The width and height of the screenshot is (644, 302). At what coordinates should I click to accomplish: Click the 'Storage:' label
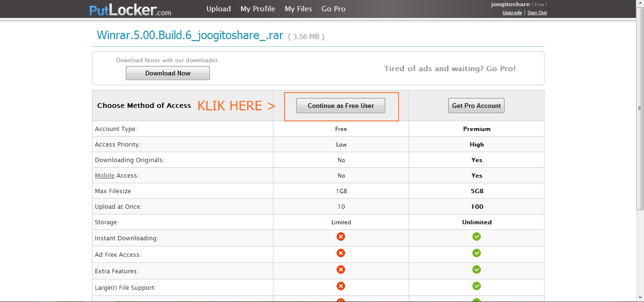[107, 222]
